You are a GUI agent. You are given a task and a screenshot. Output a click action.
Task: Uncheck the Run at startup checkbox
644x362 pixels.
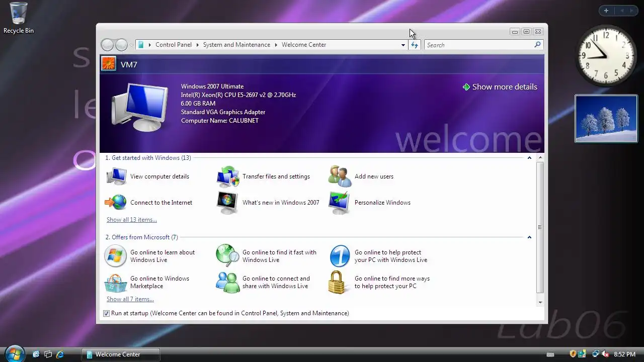[x=106, y=313]
